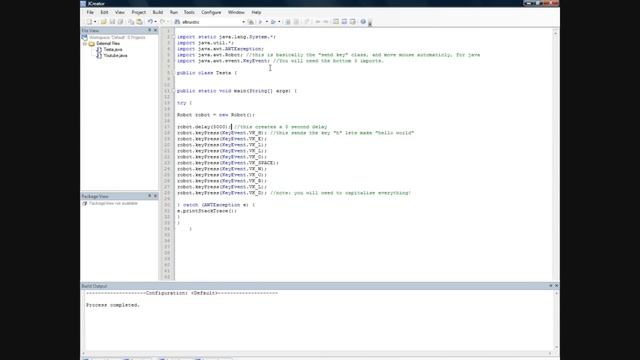Click the 'robot.delay' code line
Screen dimensions: 640x360
[x=252, y=127]
